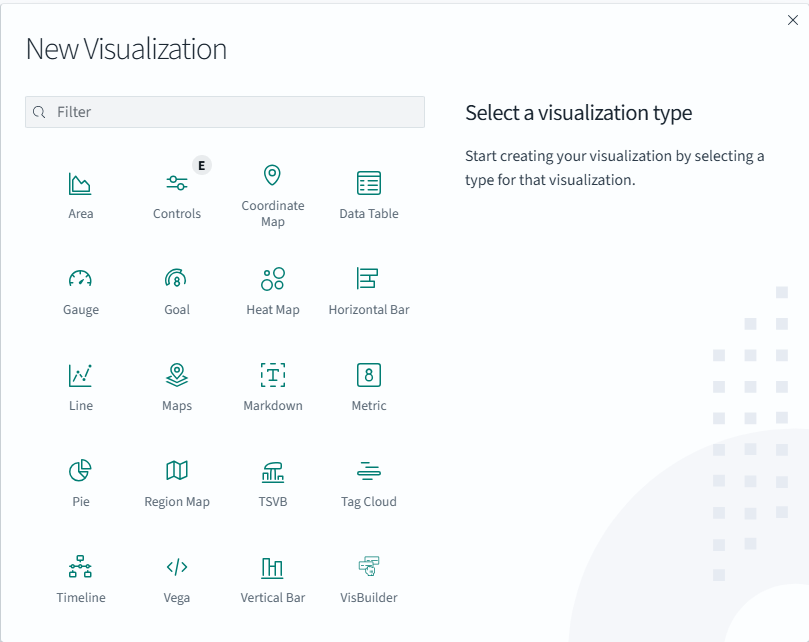The image size is (809, 642).
Task: Pick the Vertical Bar chart
Action: point(272,579)
